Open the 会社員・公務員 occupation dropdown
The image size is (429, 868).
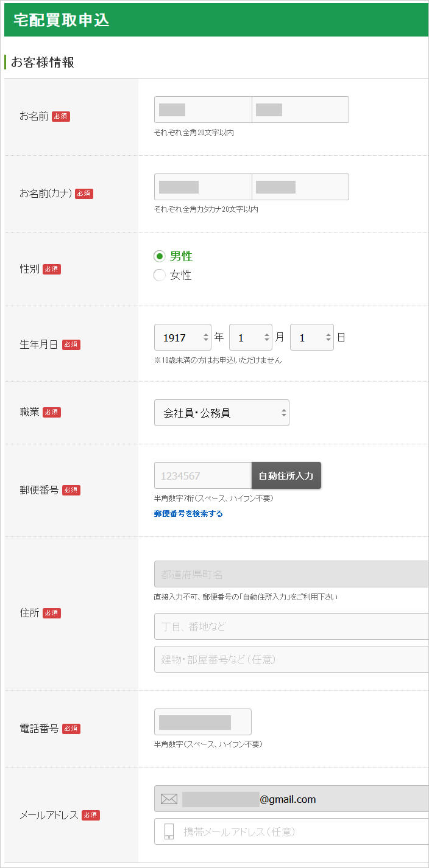pos(222,412)
